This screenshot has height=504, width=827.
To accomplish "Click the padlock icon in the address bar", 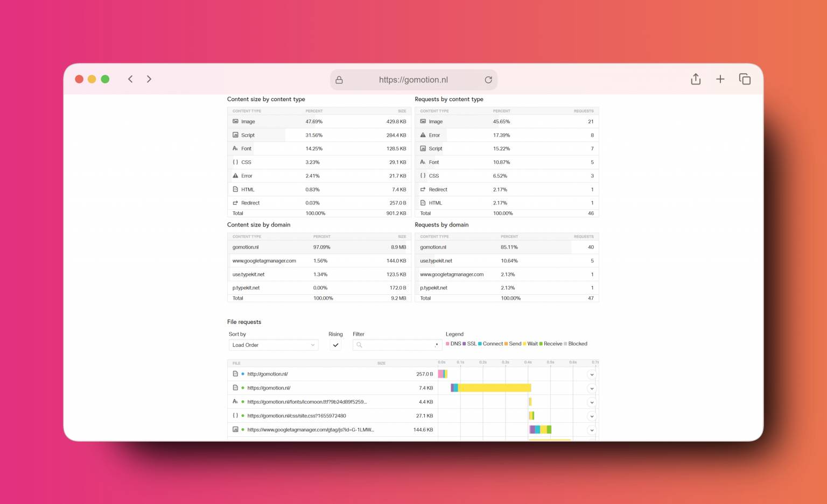I will (x=339, y=80).
